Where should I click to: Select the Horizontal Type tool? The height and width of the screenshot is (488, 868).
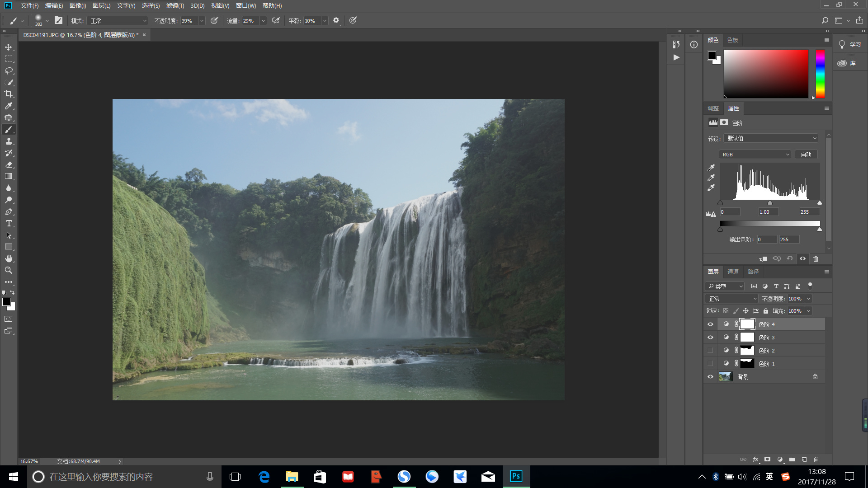(x=9, y=223)
